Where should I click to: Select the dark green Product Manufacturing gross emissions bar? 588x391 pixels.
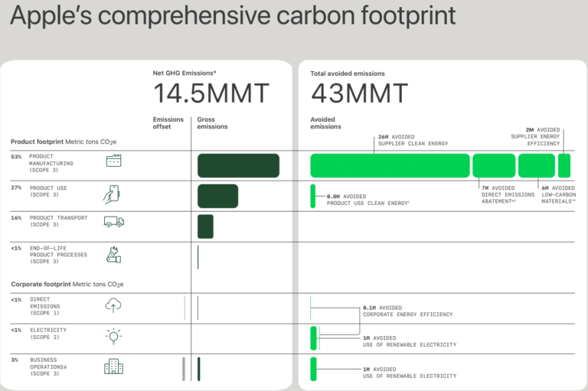239,165
